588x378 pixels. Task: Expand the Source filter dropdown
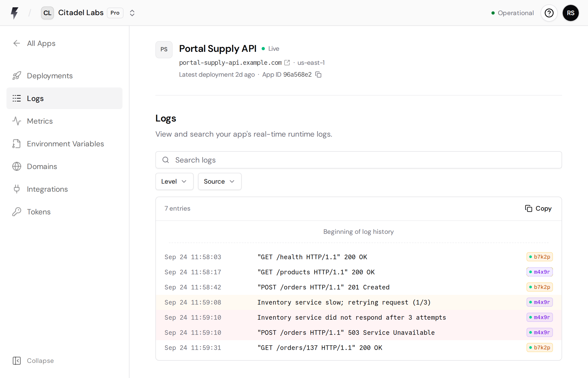[x=220, y=181]
